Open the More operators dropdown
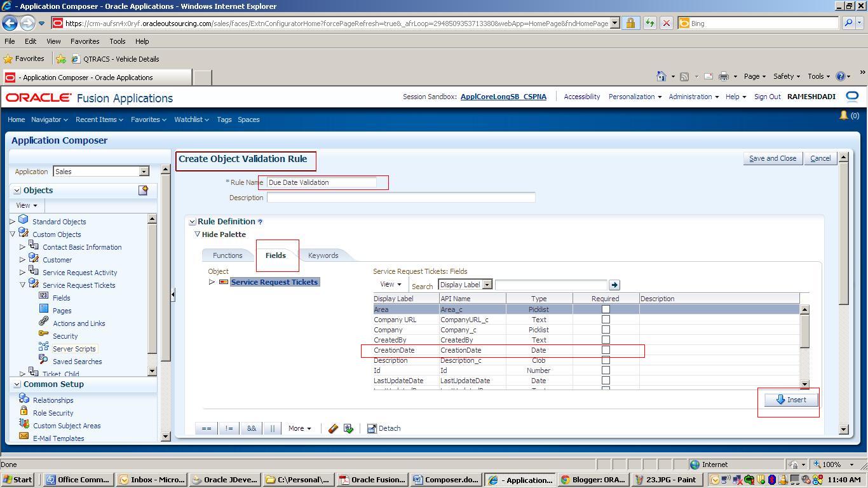 299,428
